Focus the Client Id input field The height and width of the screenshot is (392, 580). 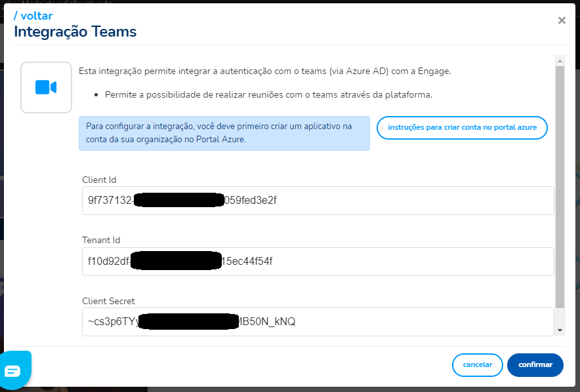click(x=318, y=201)
